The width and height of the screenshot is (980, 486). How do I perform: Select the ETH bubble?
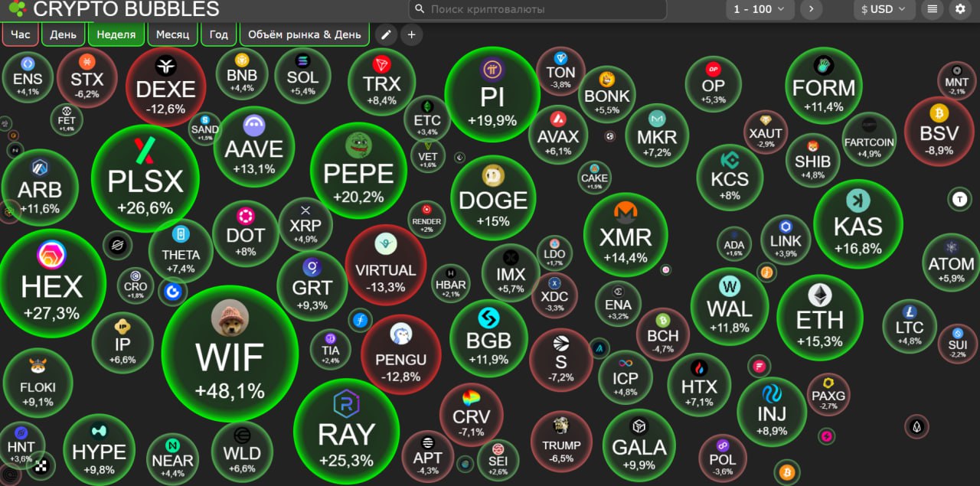click(x=820, y=317)
